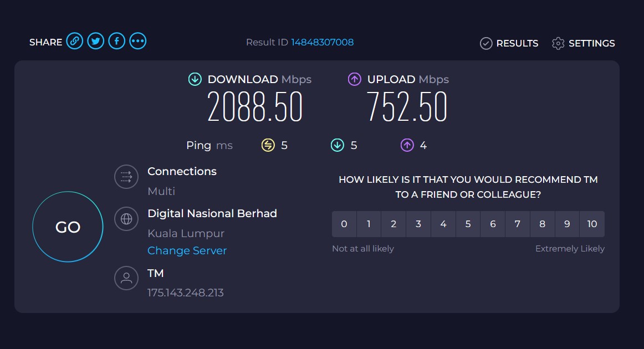
Task: Click the download arrow icon
Action: 195,79
